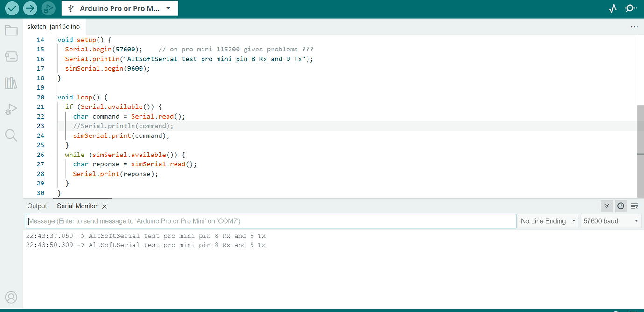Image resolution: width=644 pixels, height=312 pixels.
Task: Click the Serial Monitor icon top right
Action: pos(630,8)
